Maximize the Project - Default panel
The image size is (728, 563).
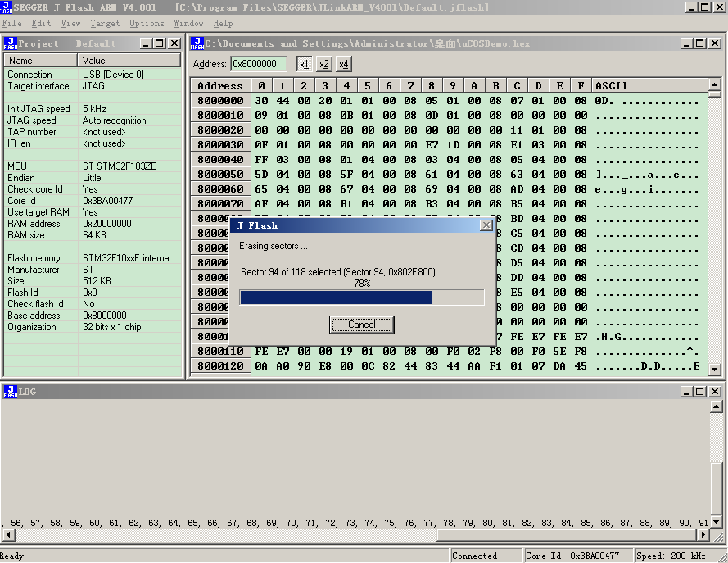[160, 43]
